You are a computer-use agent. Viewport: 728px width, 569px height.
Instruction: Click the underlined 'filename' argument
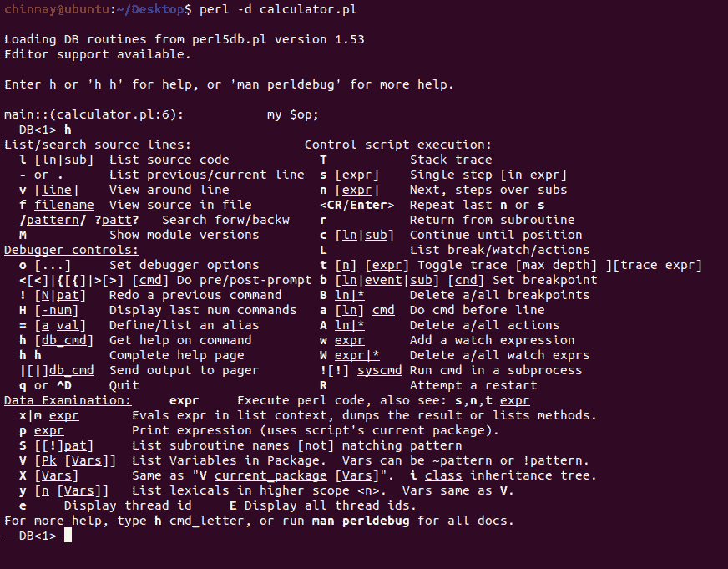[x=64, y=205]
